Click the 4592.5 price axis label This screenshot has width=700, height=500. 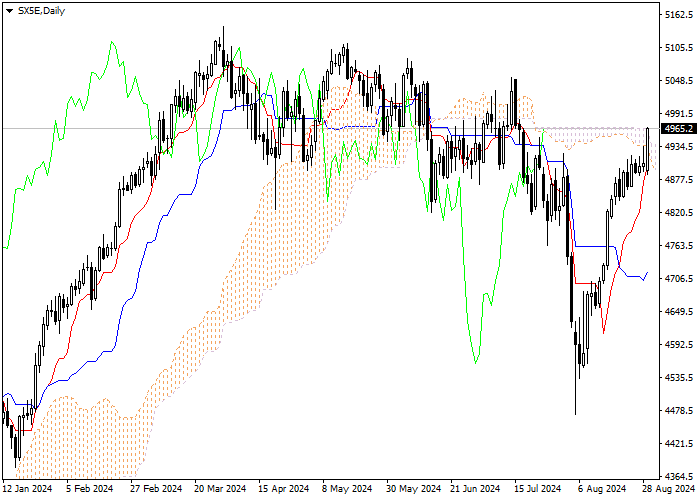point(679,345)
